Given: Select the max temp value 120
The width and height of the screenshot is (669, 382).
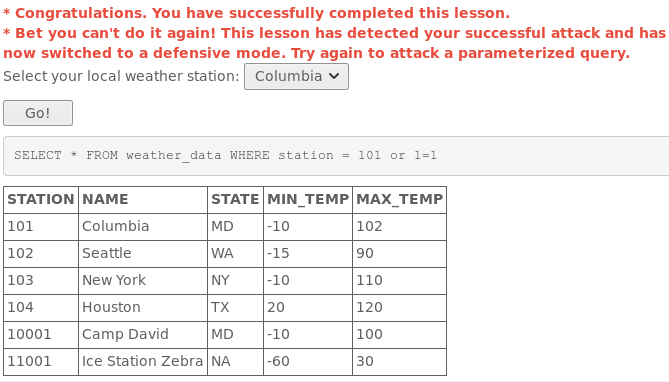Looking at the screenshot, I should pyautogui.click(x=400, y=307).
